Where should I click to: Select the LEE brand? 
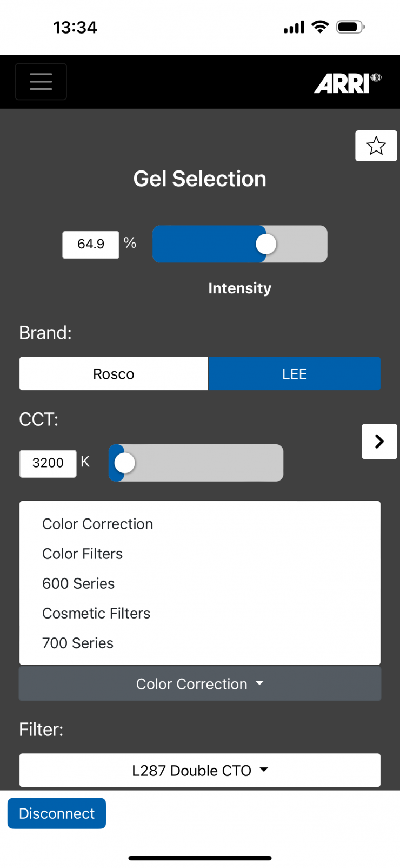(294, 374)
